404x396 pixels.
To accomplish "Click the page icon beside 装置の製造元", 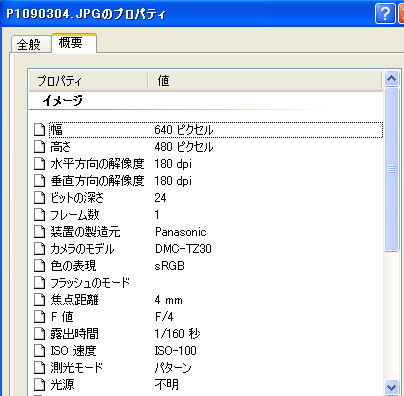I will (x=39, y=232).
